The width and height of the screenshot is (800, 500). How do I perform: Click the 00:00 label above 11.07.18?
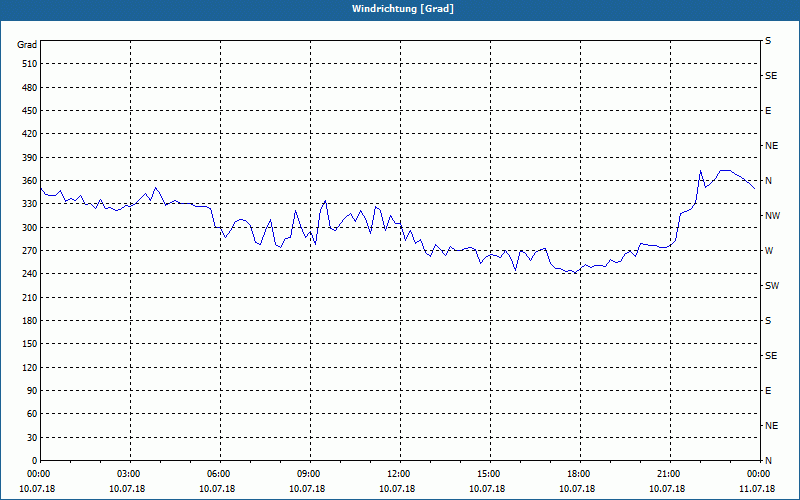click(x=759, y=474)
